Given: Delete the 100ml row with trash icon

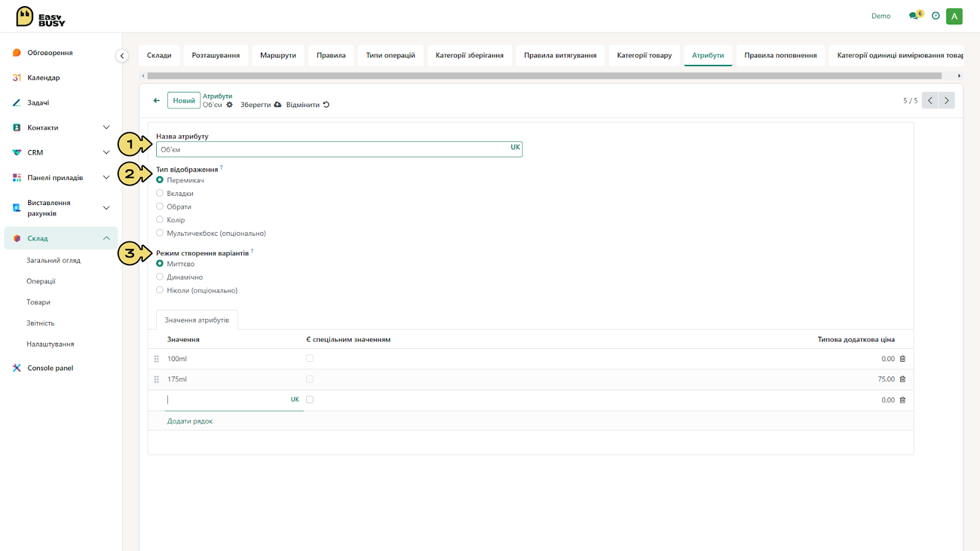Looking at the screenshot, I should (x=902, y=359).
